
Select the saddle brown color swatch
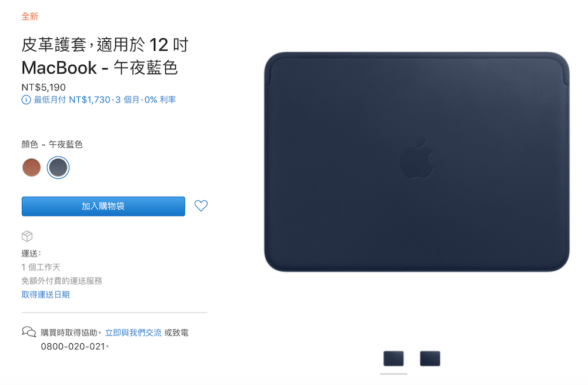[x=32, y=168]
